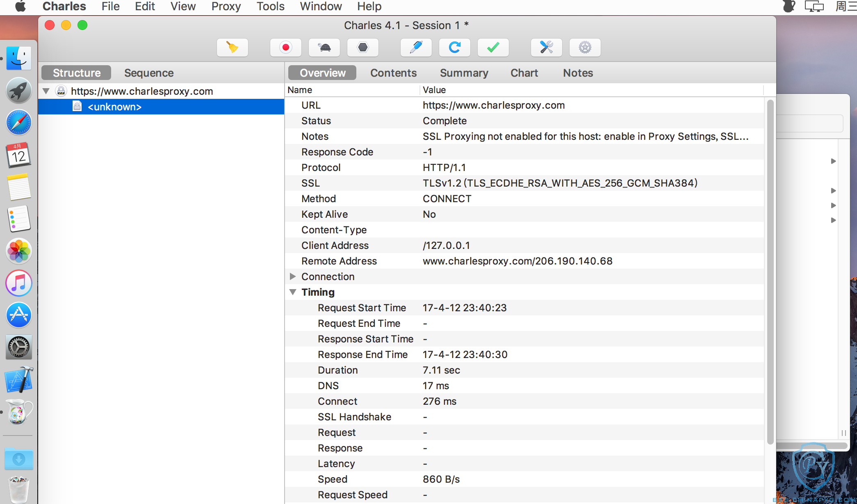Screen dimensions: 857x504
Task: Open the Charles application menu
Action: coord(64,7)
